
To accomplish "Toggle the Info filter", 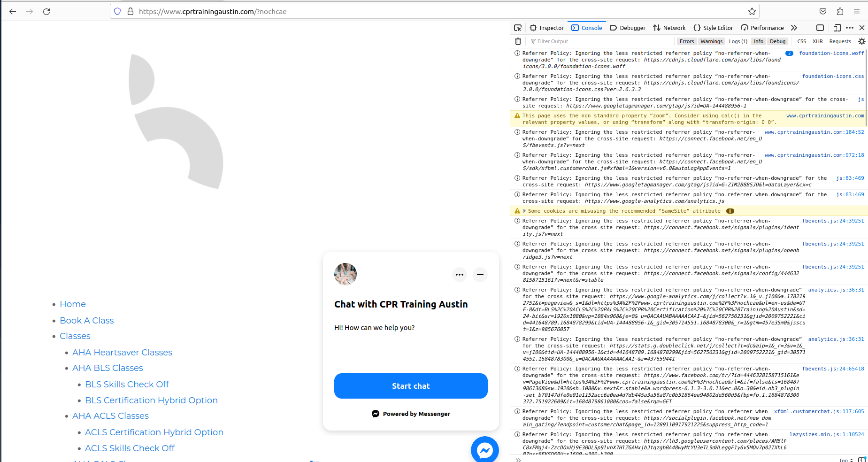I will tap(759, 41).
